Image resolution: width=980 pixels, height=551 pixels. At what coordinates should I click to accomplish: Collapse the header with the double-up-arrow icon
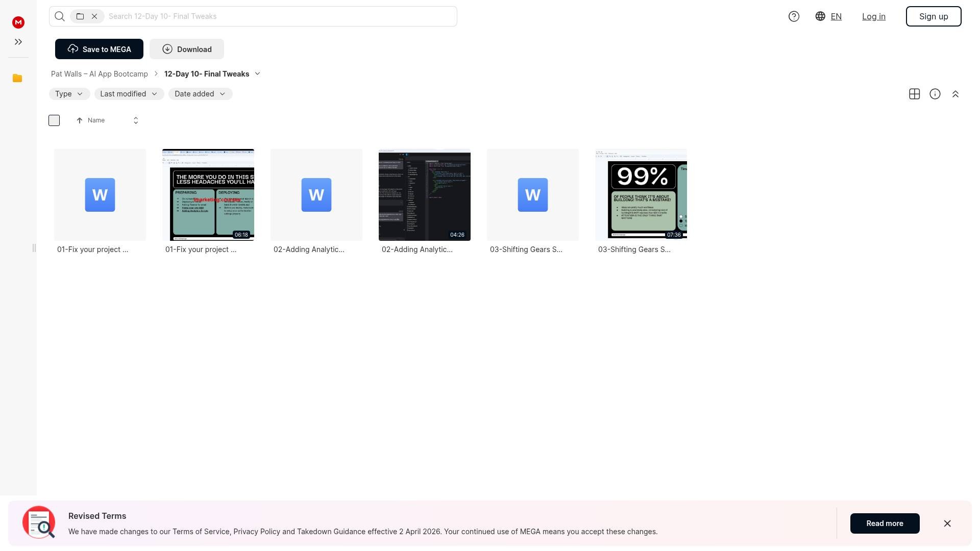[955, 94]
